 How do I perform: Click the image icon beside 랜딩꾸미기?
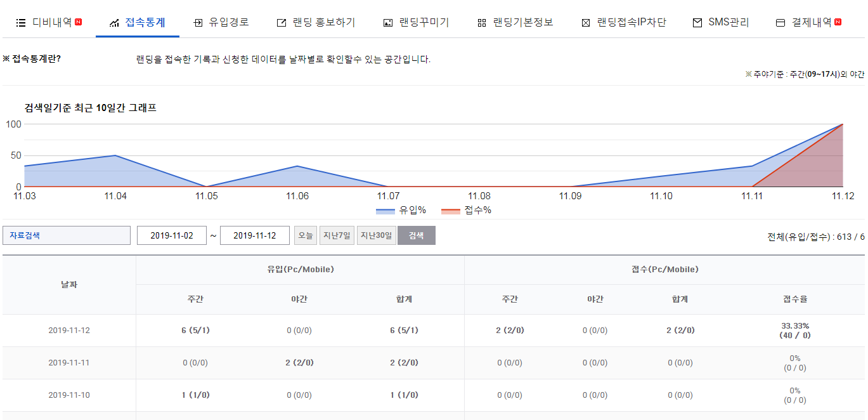[x=388, y=23]
